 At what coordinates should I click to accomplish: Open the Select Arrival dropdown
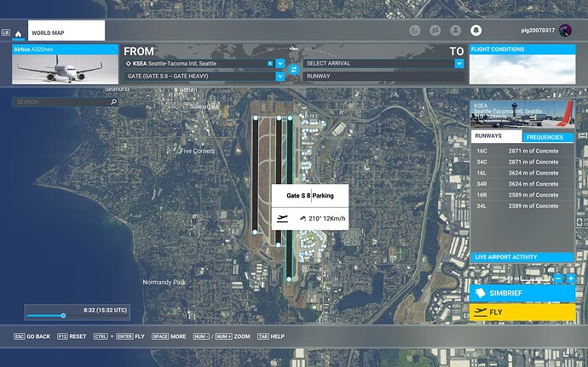click(x=456, y=63)
